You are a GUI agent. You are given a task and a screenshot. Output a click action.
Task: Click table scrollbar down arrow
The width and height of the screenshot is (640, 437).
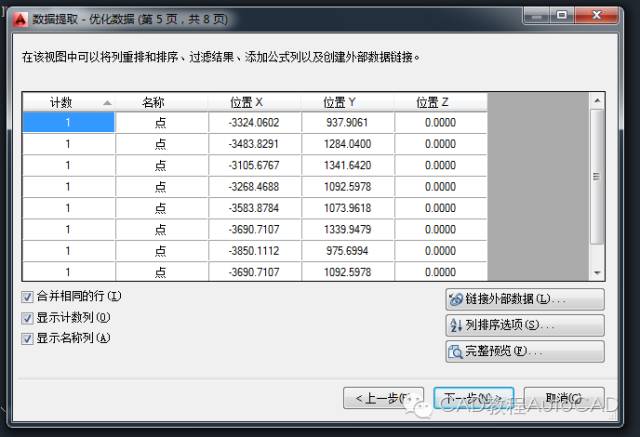tap(597, 273)
